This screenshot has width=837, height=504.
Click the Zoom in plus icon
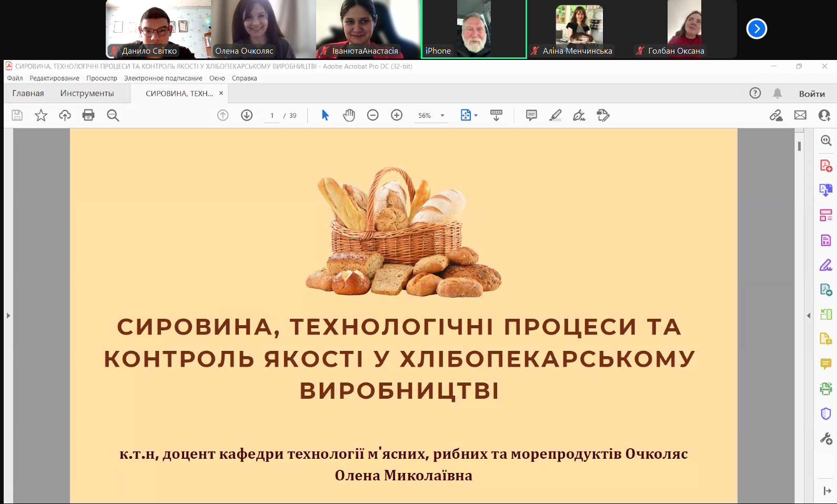pos(397,115)
